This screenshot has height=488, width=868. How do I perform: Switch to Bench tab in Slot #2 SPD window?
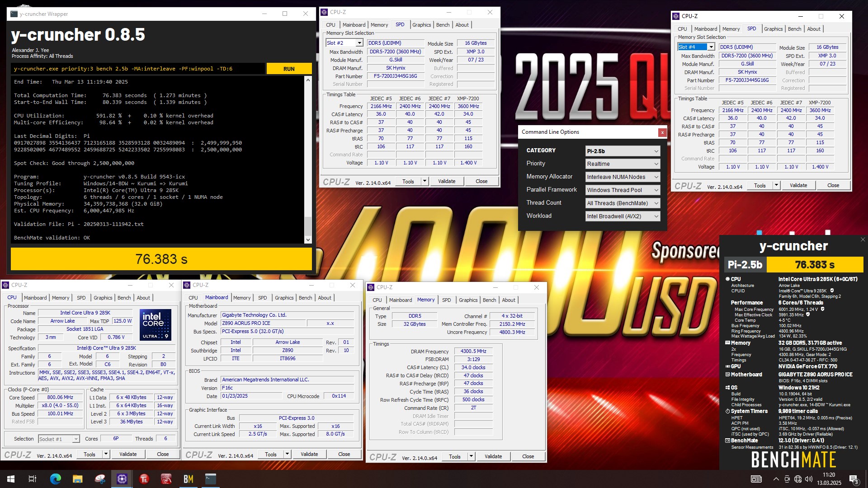tap(443, 25)
